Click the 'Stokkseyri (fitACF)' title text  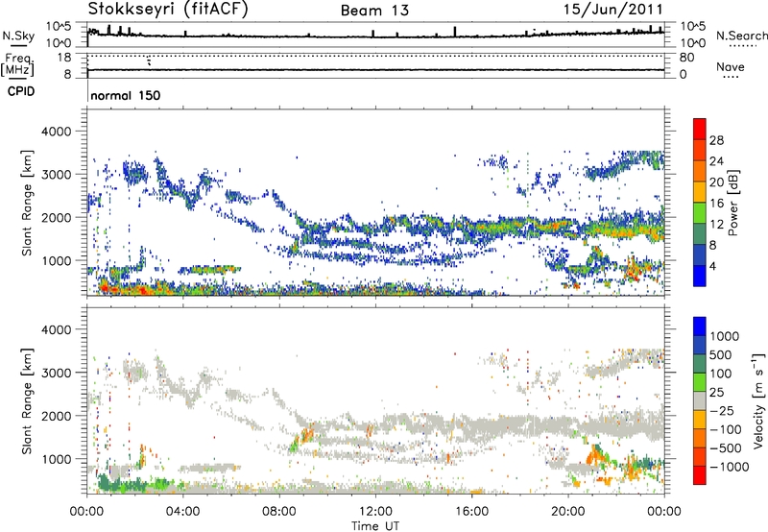pyautogui.click(x=168, y=9)
